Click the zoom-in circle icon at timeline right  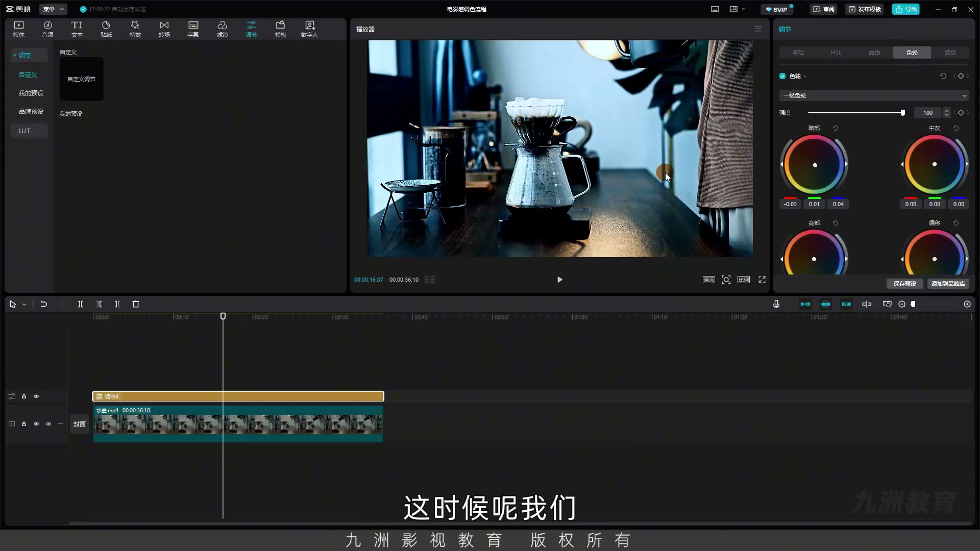coord(967,304)
